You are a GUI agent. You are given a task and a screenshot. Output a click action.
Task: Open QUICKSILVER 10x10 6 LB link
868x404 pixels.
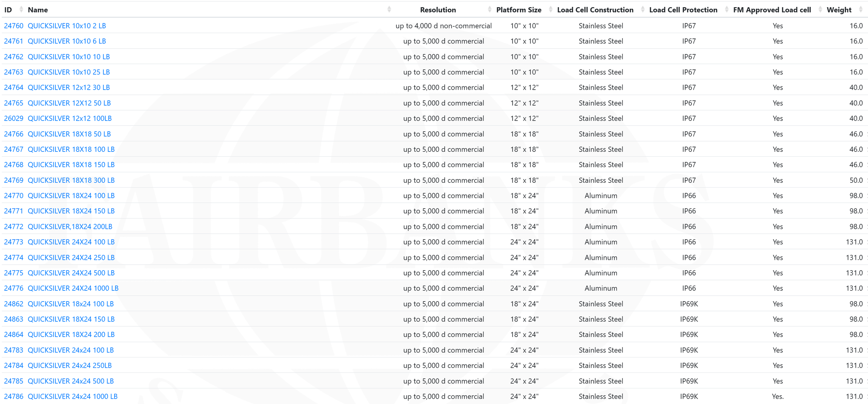coord(67,41)
